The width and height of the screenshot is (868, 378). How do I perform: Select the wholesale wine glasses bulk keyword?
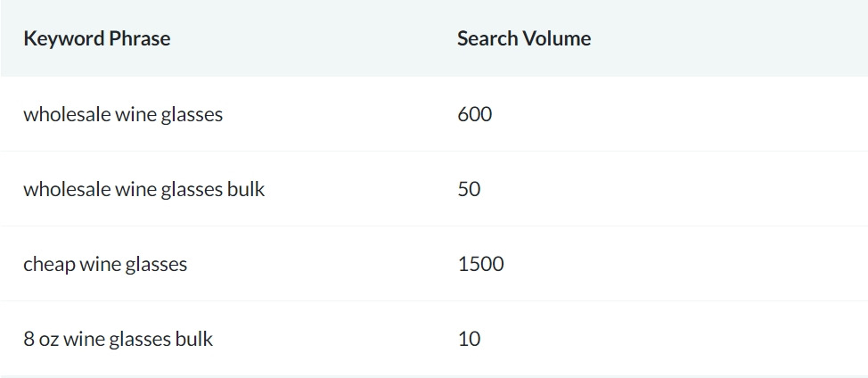coord(144,189)
